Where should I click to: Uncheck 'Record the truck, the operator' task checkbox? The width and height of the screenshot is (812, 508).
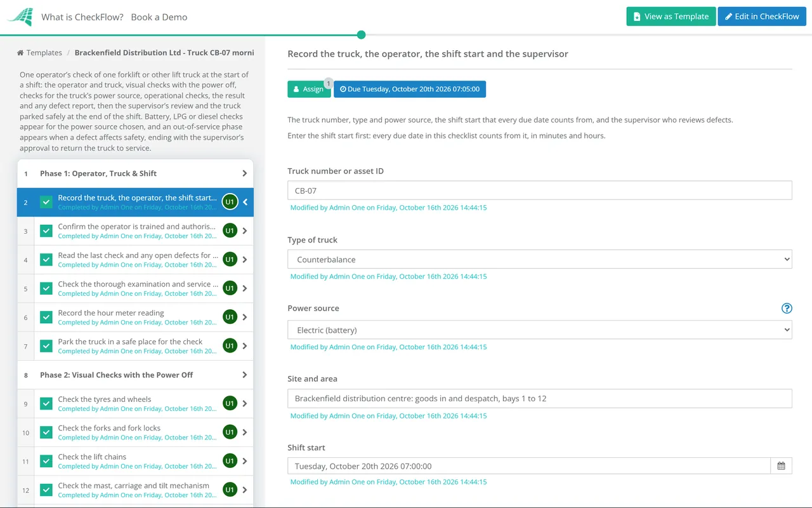(46, 202)
